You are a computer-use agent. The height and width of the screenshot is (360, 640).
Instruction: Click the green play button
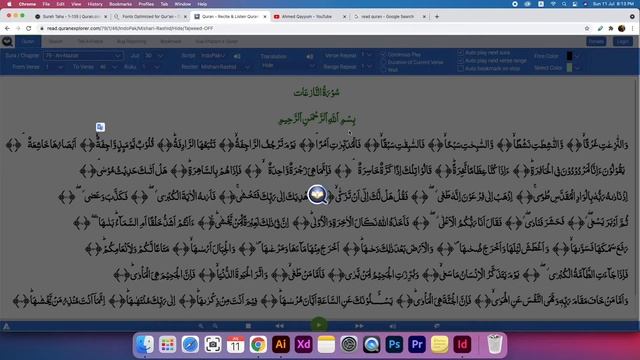(319, 325)
